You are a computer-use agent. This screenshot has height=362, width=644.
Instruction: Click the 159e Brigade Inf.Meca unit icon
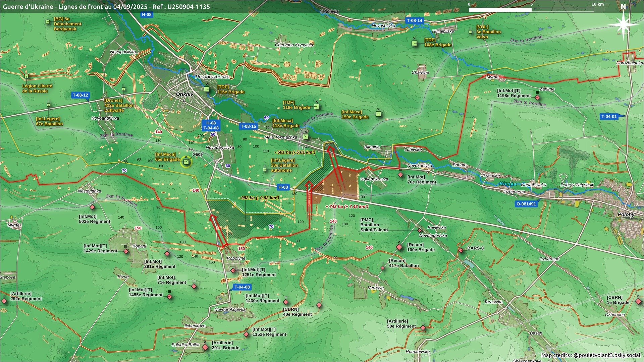coord(378,114)
